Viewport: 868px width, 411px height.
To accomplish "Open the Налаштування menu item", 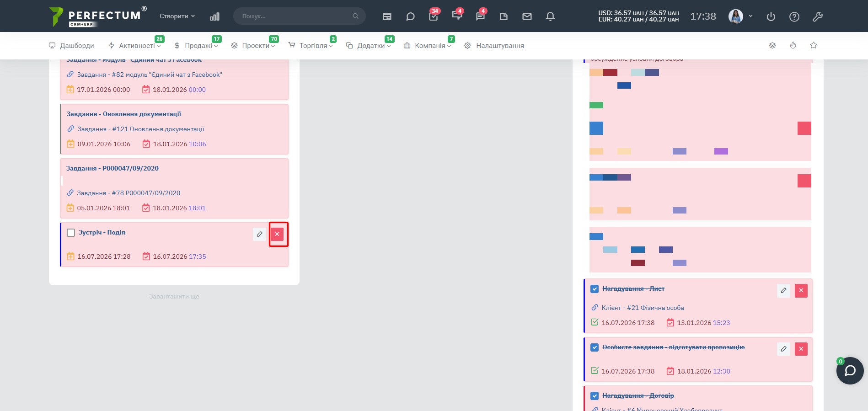I will pos(494,46).
